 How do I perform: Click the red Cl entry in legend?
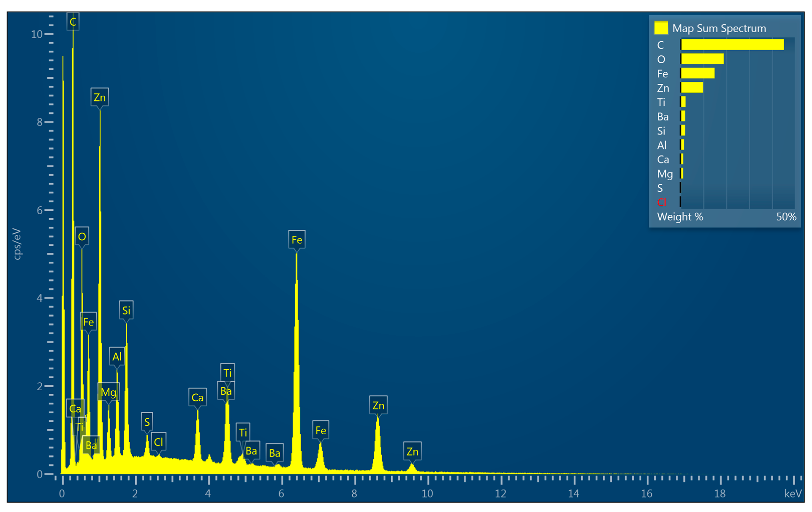[x=662, y=202]
